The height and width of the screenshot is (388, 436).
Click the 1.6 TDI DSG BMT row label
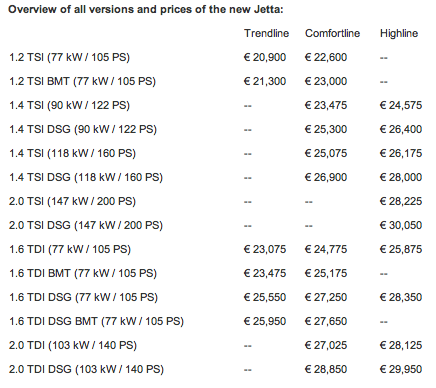[96, 321]
